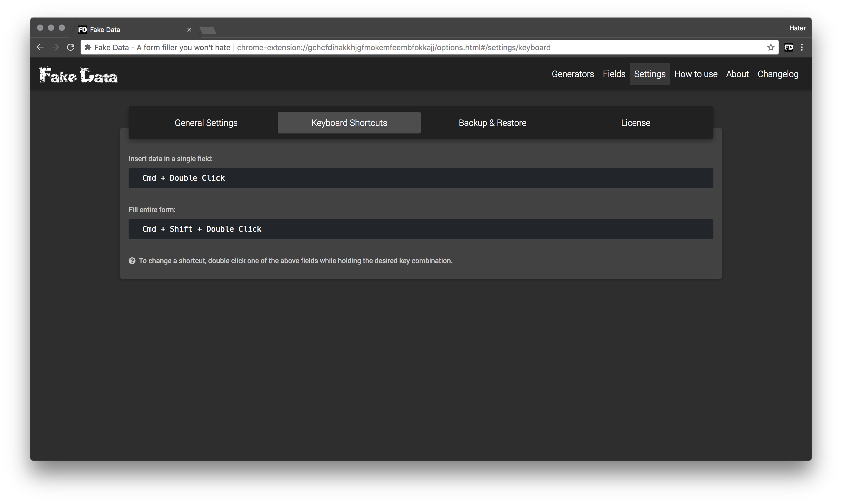Open the Chrome three-dot menu
Viewport: 842px width, 504px height.
tap(802, 47)
